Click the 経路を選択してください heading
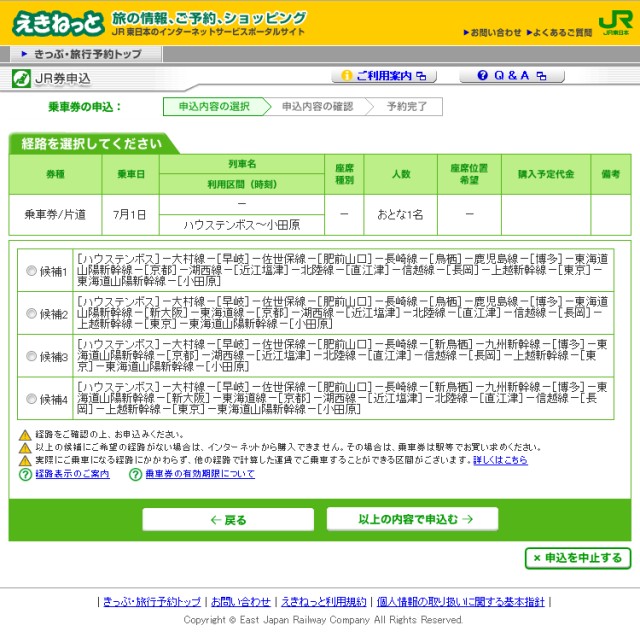This screenshot has height=637, width=640. (91, 144)
